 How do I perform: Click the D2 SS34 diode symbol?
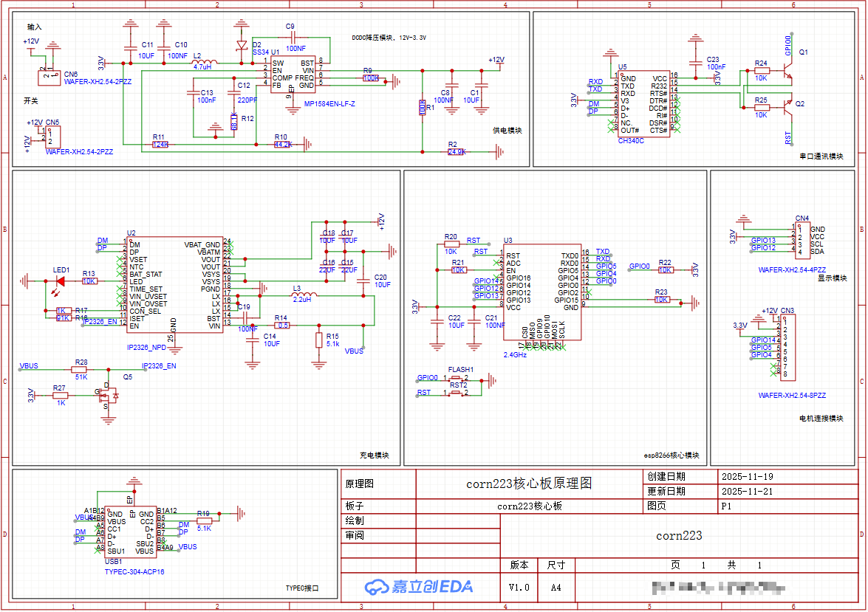pyautogui.click(x=241, y=45)
